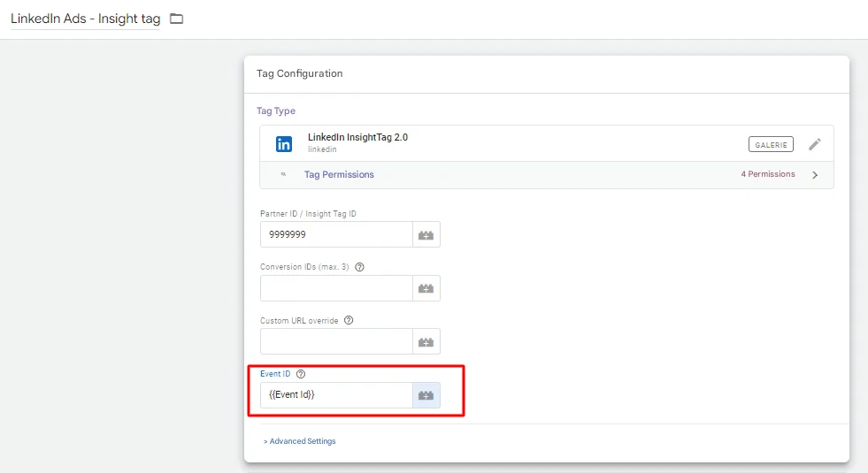The width and height of the screenshot is (868, 473).
Task: Focus the Event ID input field
Action: pos(336,395)
